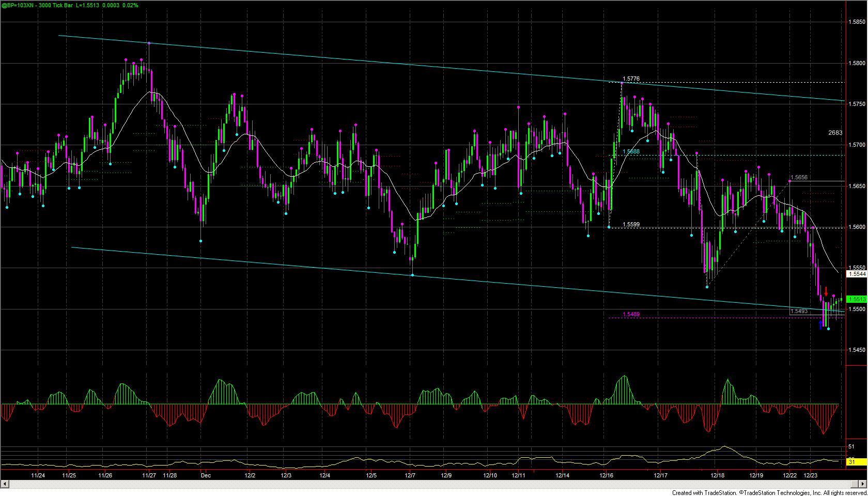Viewport: 868px width, 496px height.
Task: Select the 1.5656 swing high label
Action: 799,177
